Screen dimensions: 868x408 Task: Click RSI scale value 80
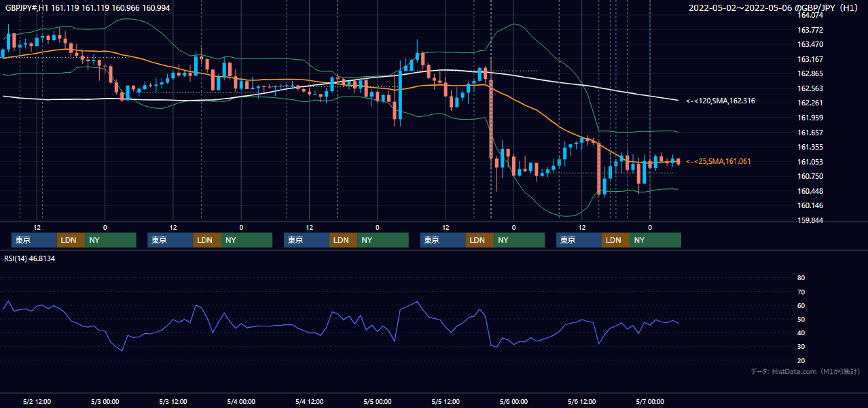801,278
